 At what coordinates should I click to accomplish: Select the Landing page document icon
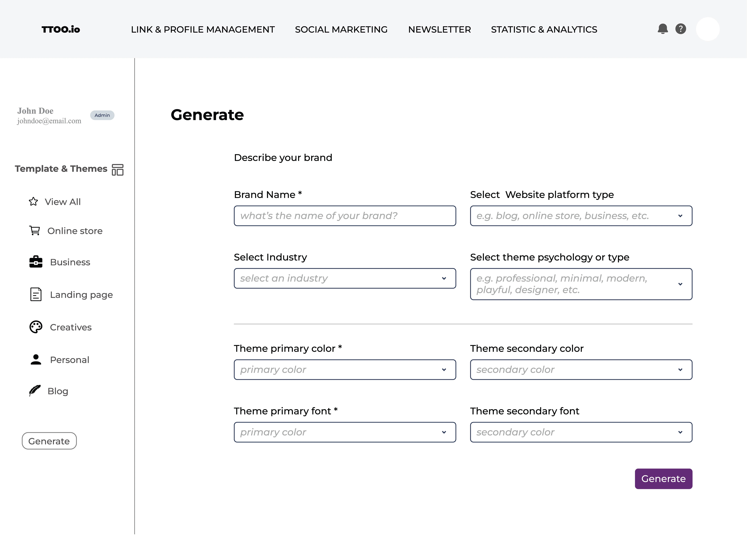click(x=36, y=294)
